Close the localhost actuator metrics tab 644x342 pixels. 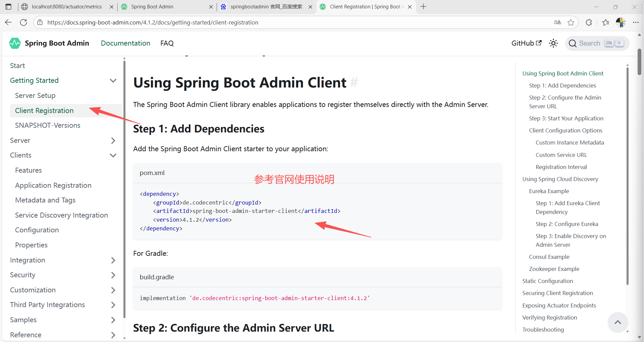point(112,7)
